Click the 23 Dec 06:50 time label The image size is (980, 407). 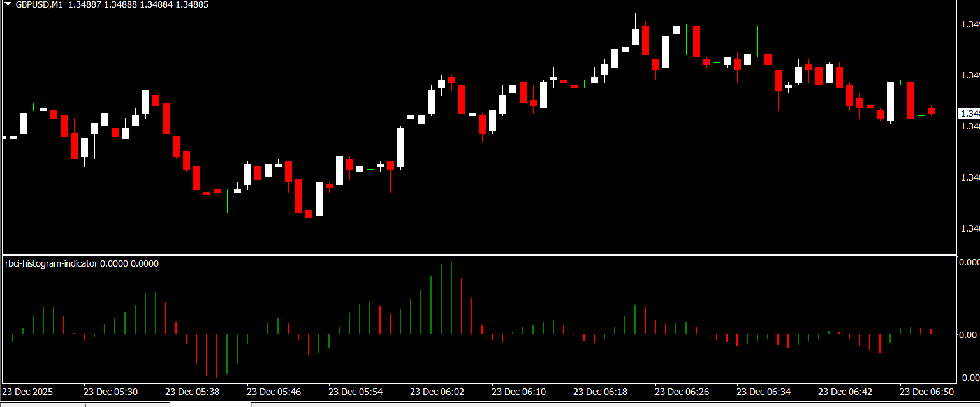(x=928, y=391)
